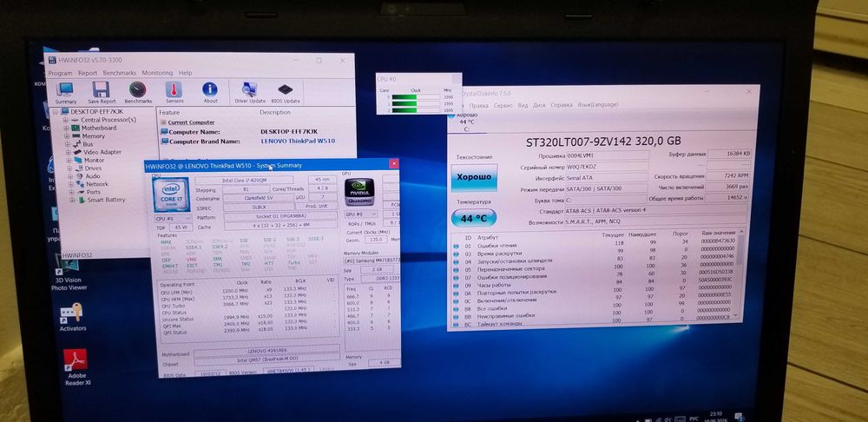The image size is (868, 422).
Task: Click Save Report floppy disk icon
Action: click(x=102, y=93)
